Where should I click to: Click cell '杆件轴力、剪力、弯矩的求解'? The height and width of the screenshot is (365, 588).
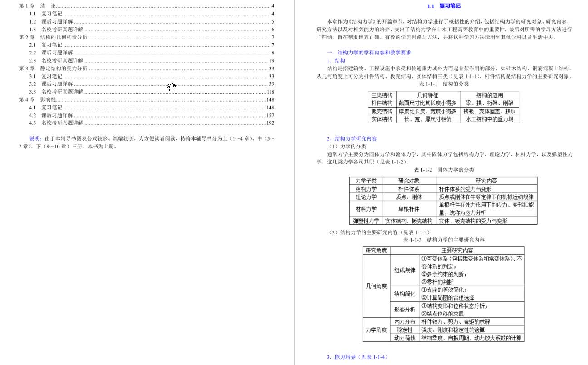(471, 321)
